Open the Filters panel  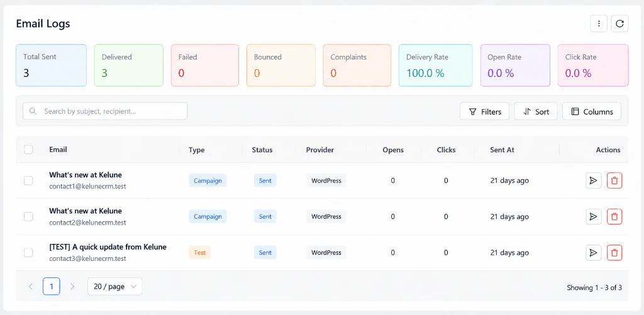(x=485, y=111)
